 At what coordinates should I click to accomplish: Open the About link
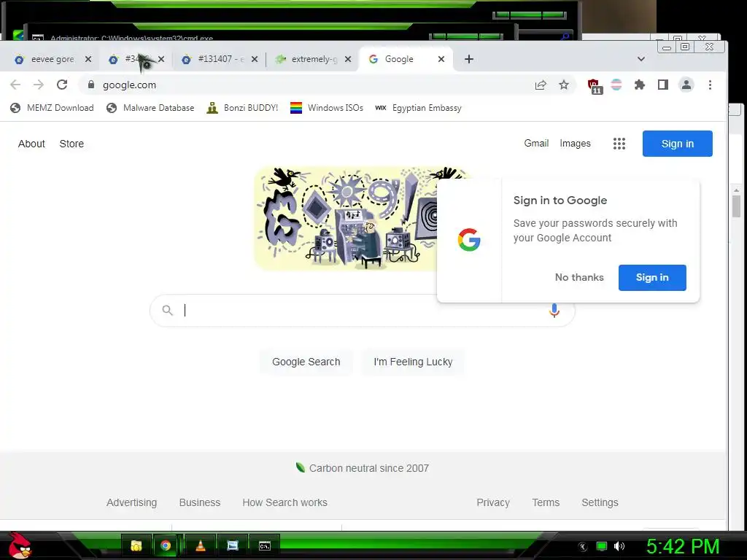click(x=31, y=144)
